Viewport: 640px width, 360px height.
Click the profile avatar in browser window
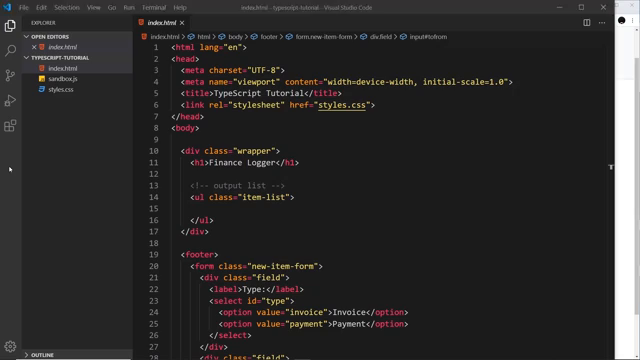point(622,20)
